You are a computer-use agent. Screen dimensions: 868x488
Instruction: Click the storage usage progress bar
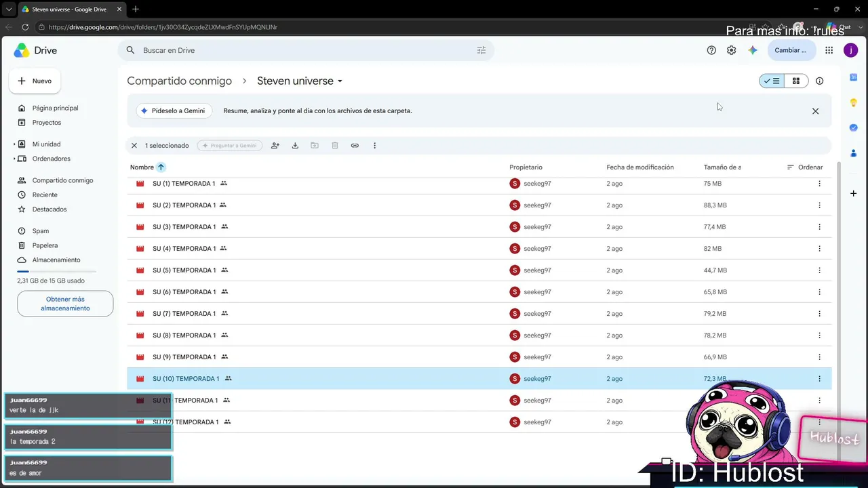pyautogui.click(x=56, y=271)
